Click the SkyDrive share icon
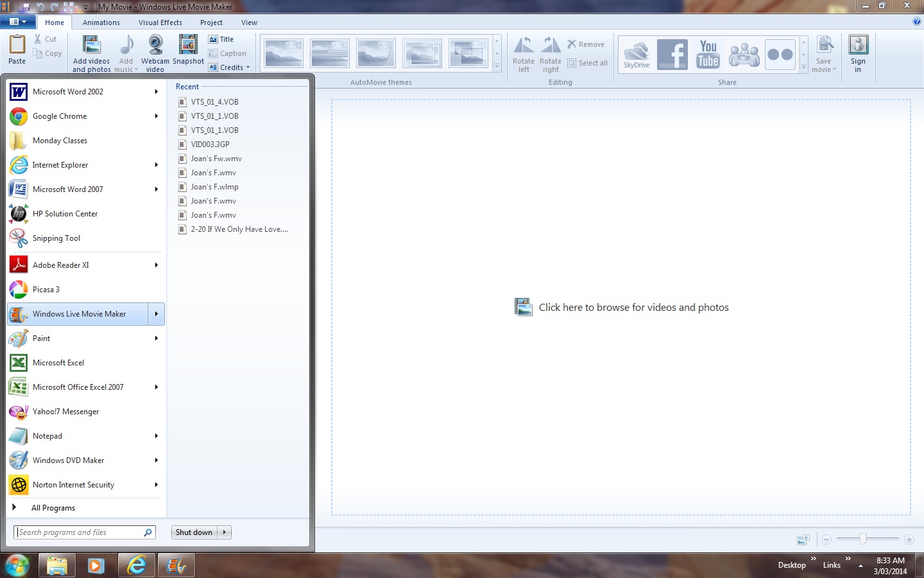The height and width of the screenshot is (578, 924). (x=637, y=55)
